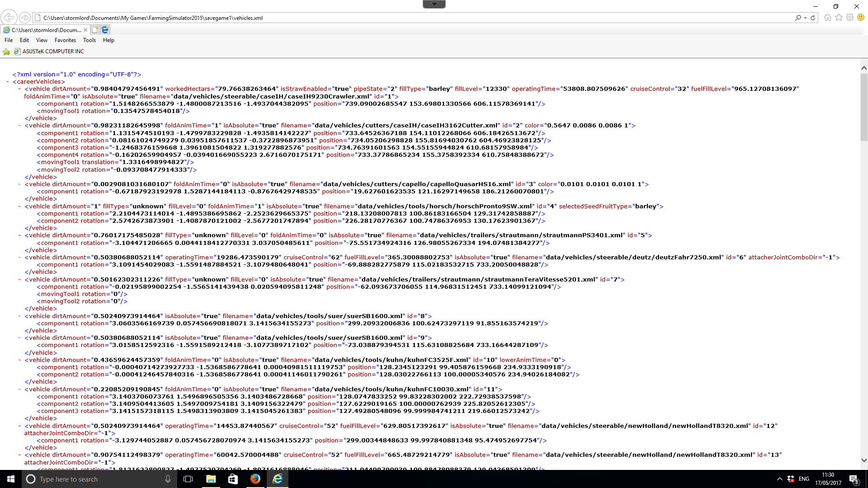Collapse the caseIH3162Cutter vehicle node
868x488 pixels.
(x=20, y=126)
